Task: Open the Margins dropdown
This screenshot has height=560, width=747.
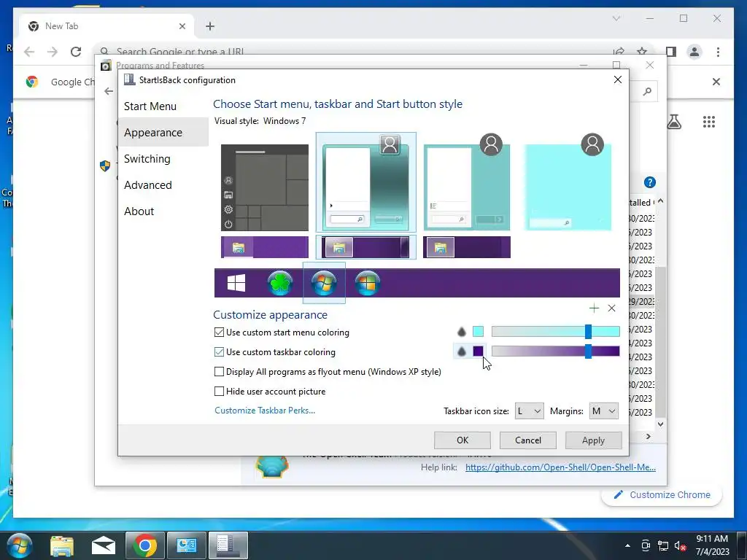Action: coord(603,411)
